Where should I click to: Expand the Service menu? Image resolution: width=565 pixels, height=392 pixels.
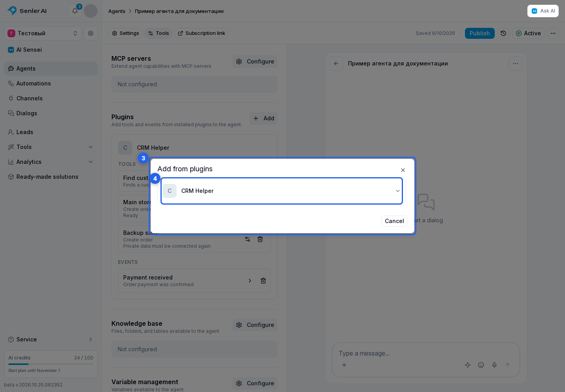click(x=51, y=339)
